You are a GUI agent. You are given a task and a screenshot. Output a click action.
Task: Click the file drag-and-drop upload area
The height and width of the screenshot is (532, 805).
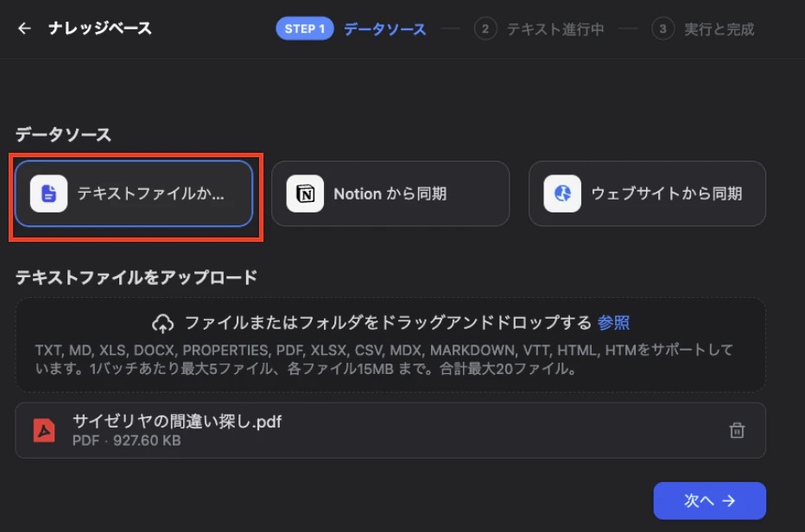tap(390, 345)
